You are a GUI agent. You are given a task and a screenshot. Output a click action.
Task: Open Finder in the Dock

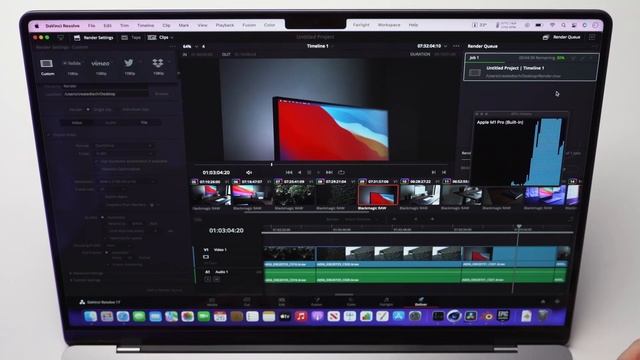click(91, 316)
